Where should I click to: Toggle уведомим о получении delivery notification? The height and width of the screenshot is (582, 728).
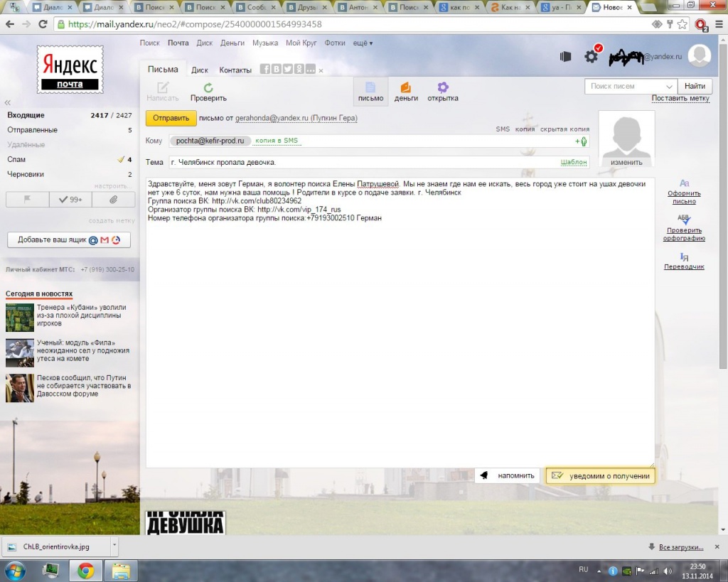pyautogui.click(x=600, y=475)
